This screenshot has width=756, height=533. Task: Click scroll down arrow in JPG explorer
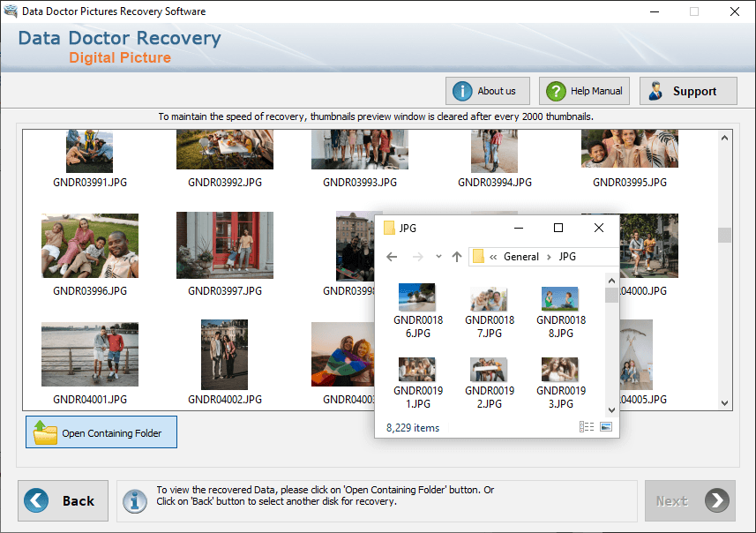(x=611, y=410)
